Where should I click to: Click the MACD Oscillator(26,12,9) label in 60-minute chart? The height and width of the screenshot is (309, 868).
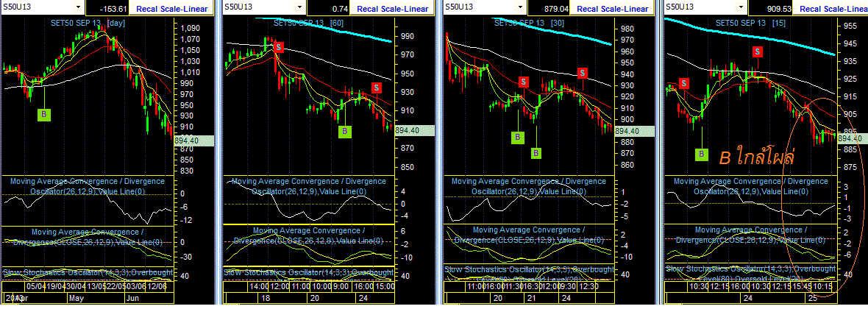point(309,185)
